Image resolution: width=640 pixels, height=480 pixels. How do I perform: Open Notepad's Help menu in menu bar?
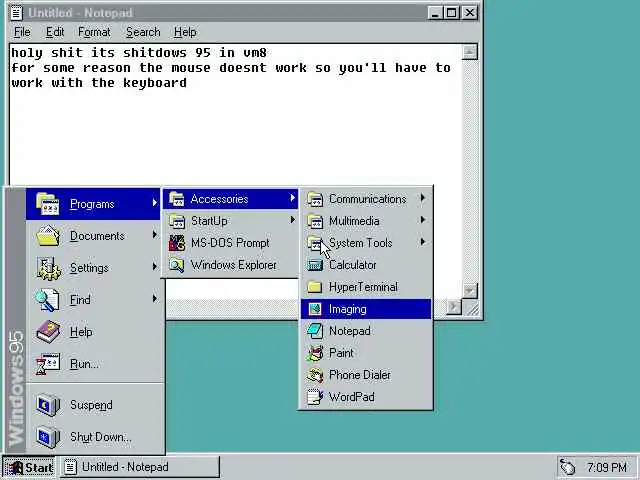pyautogui.click(x=185, y=32)
